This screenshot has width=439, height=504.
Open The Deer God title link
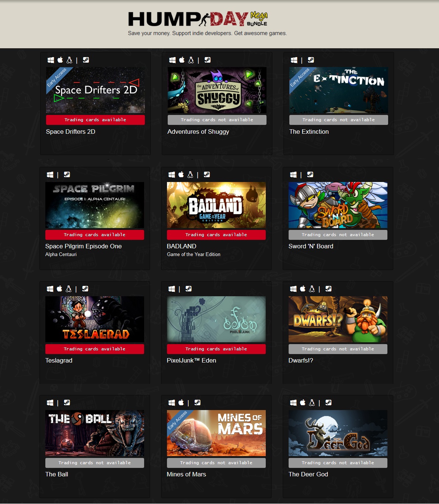(x=308, y=474)
